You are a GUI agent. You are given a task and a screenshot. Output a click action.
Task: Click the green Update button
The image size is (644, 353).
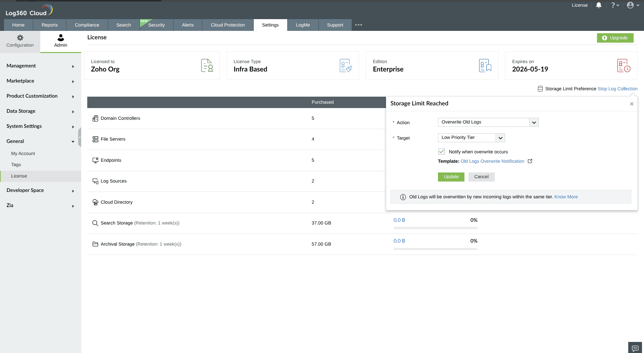[x=451, y=177]
